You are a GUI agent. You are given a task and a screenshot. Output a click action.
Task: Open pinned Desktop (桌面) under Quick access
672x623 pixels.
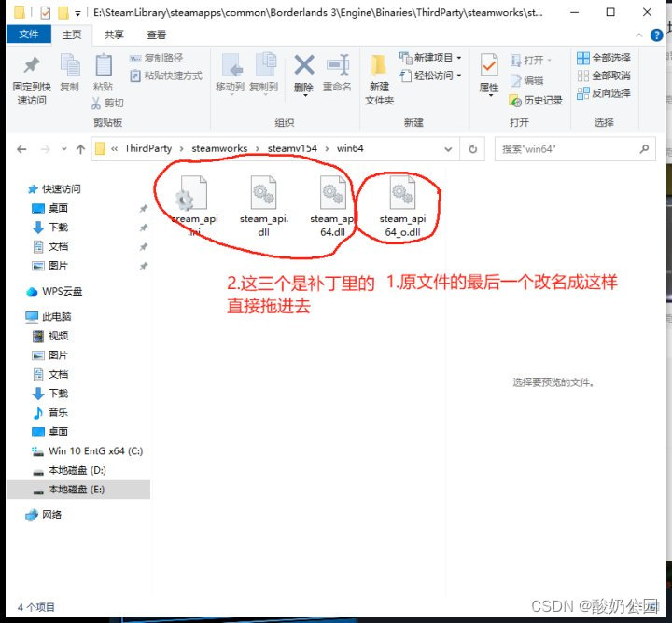[49, 208]
